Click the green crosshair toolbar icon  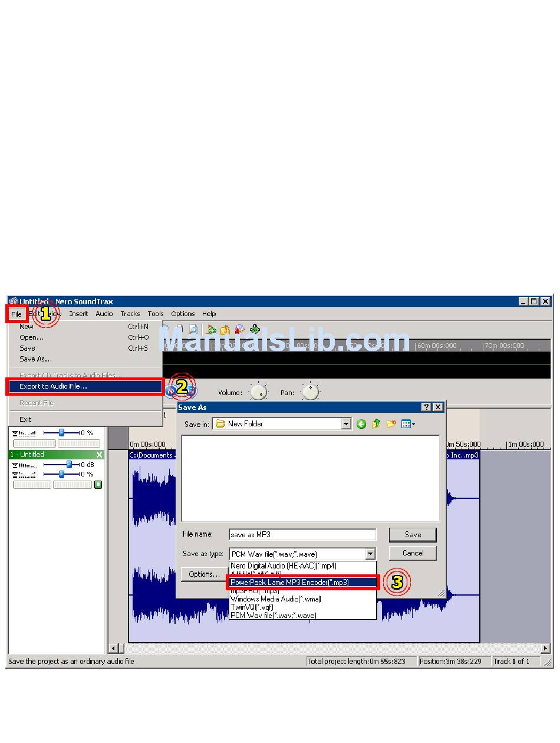(255, 330)
